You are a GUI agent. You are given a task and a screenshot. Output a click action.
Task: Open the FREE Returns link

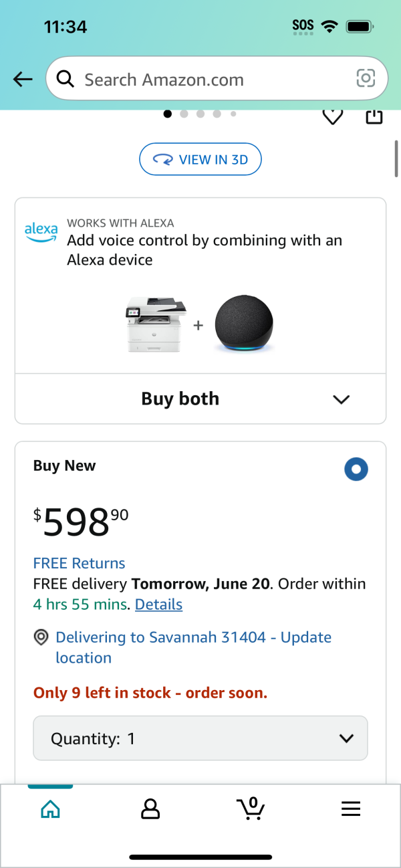click(80, 563)
